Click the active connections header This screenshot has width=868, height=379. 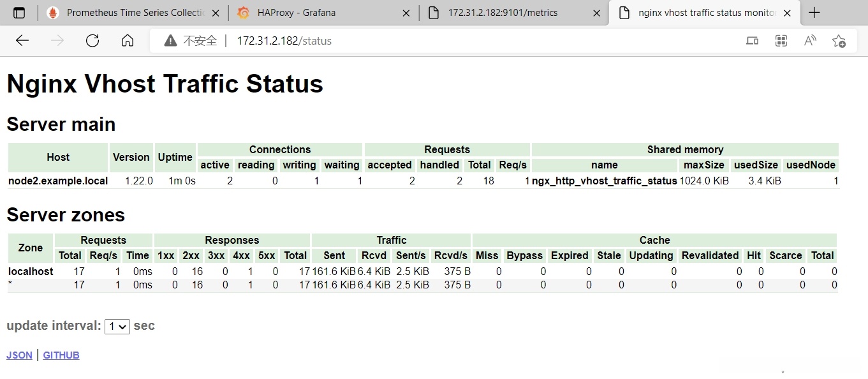[x=215, y=165]
